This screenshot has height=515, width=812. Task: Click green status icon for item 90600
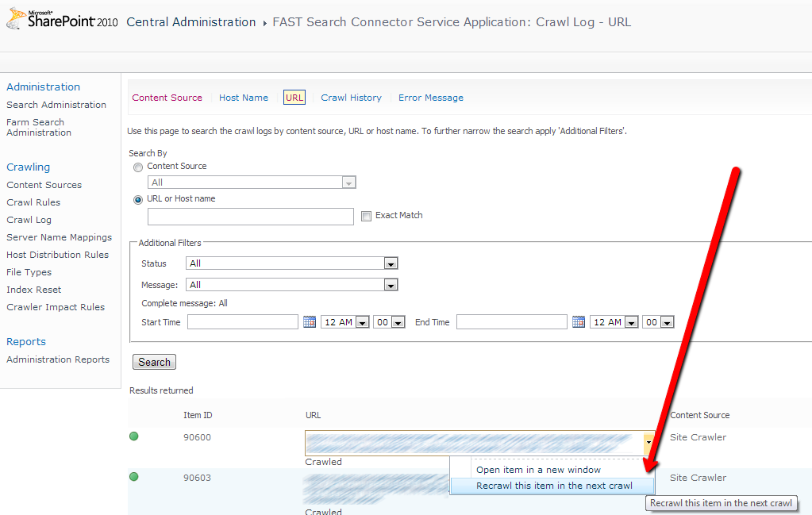(134, 436)
